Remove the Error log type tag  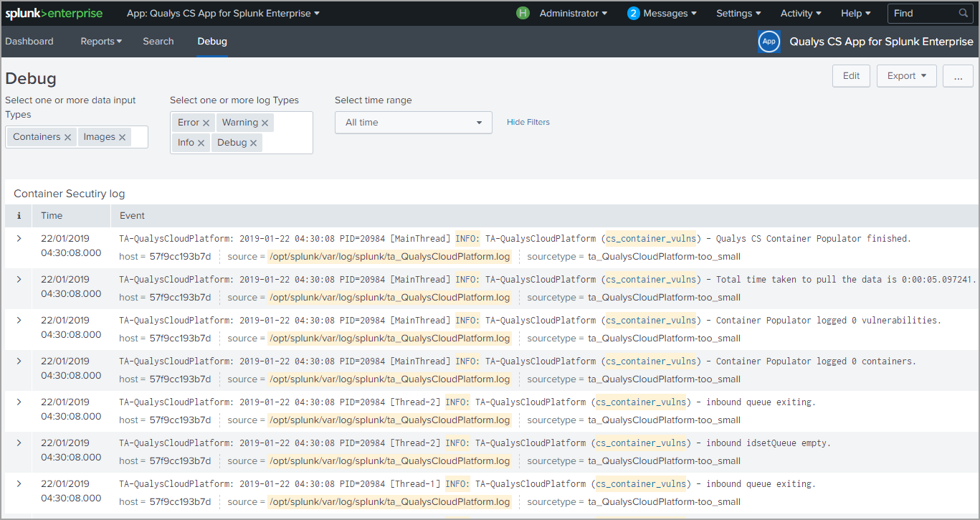pos(206,123)
